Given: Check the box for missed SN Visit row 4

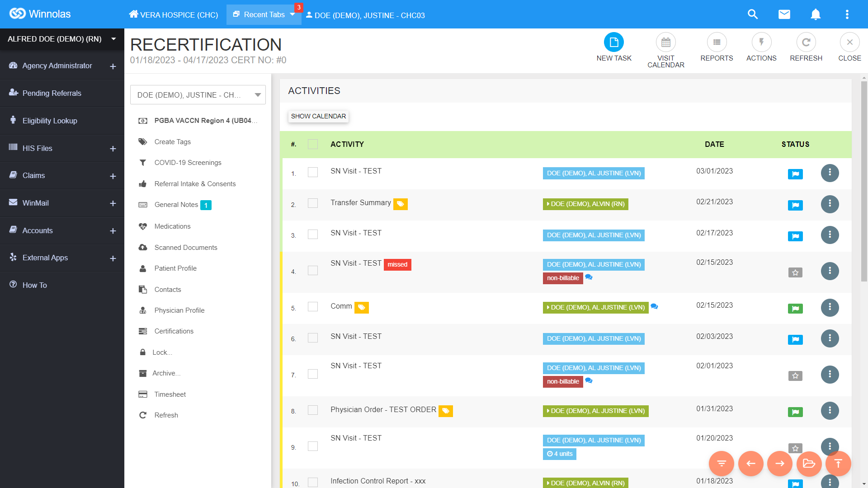Looking at the screenshot, I should [313, 271].
